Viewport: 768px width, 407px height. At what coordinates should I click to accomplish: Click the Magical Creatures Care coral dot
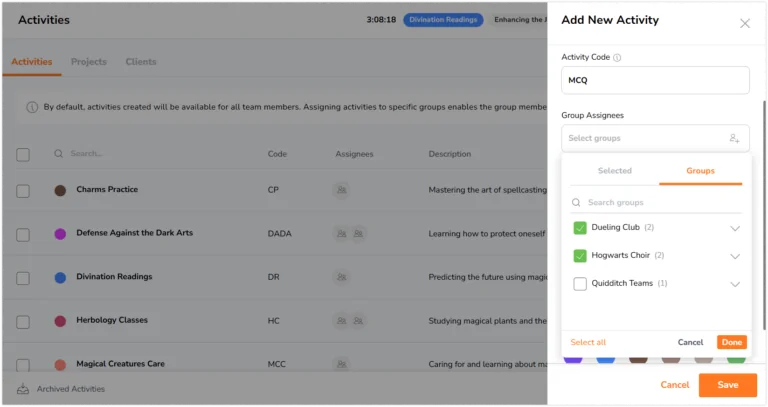click(60, 365)
